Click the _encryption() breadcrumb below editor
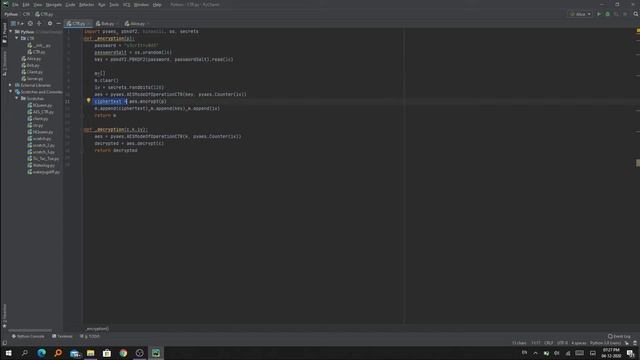640x360 pixels. [97, 329]
